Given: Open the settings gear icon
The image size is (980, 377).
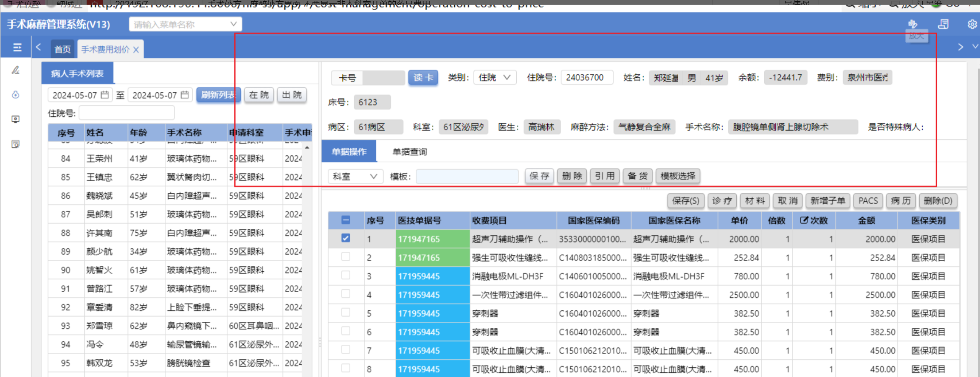Looking at the screenshot, I should click(x=972, y=24).
